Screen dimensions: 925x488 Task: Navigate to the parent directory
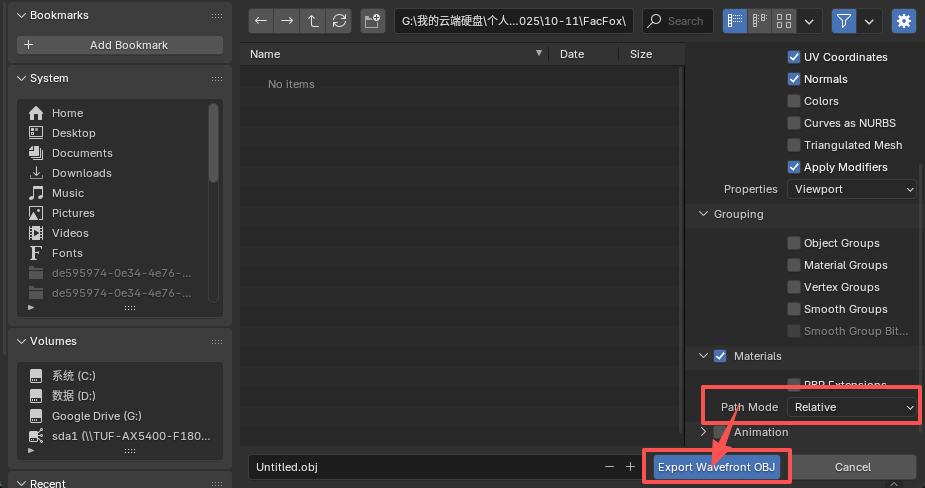313,21
